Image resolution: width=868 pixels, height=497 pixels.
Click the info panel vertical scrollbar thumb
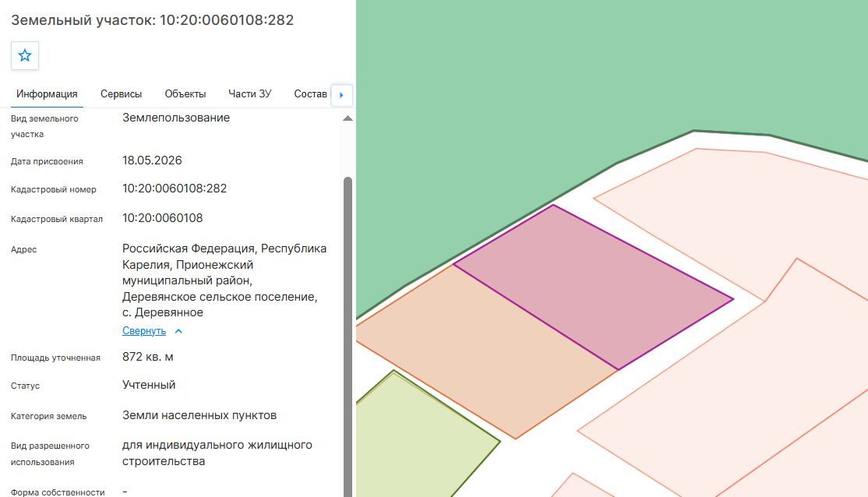[x=348, y=337]
